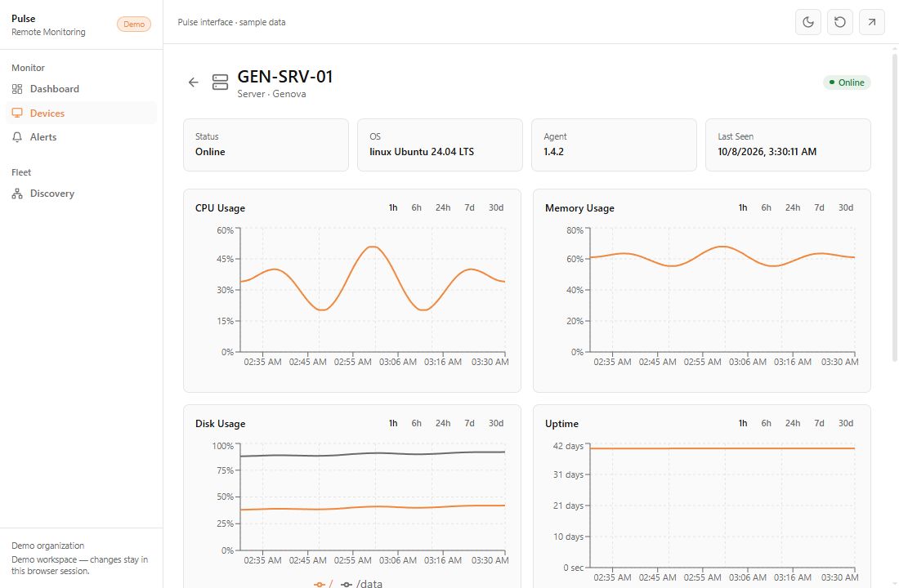The image size is (899, 588).
Task: Click the reset demo data refresh icon
Action: [840, 22]
